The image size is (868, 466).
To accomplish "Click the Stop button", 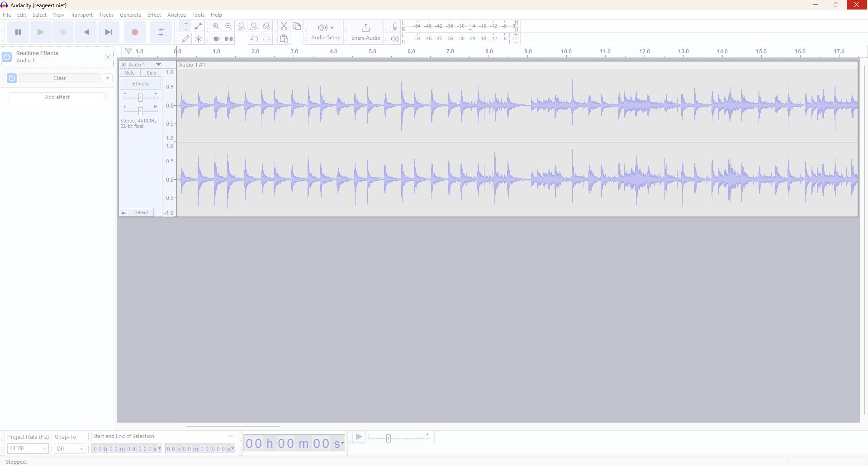I will [x=63, y=32].
